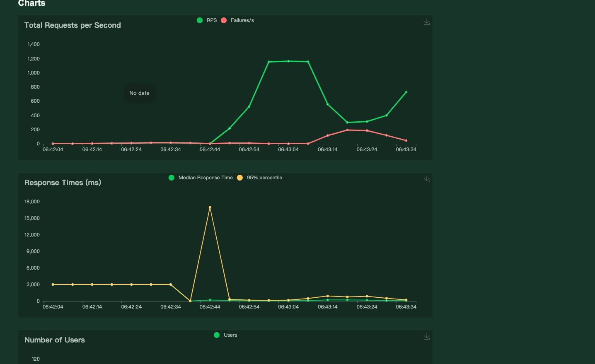This screenshot has height=364, width=595.
Task: Download the Number of Users chart
Action: click(426, 336)
